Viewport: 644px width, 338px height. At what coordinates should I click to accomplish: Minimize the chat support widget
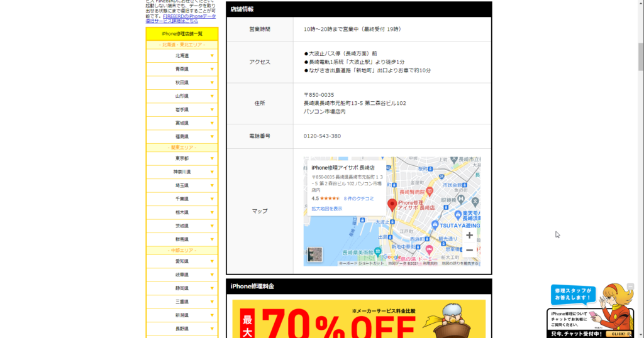point(630,286)
